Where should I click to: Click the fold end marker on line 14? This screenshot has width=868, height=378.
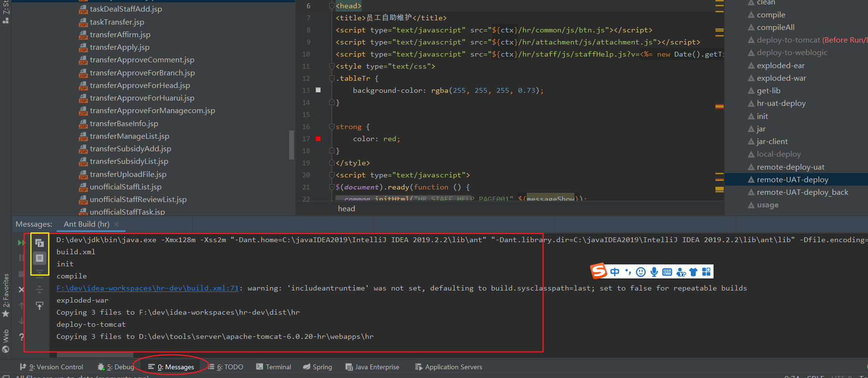pos(332,102)
